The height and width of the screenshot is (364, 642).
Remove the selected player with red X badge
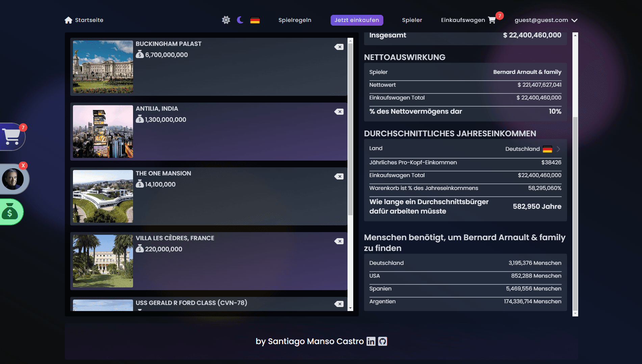coord(23,165)
